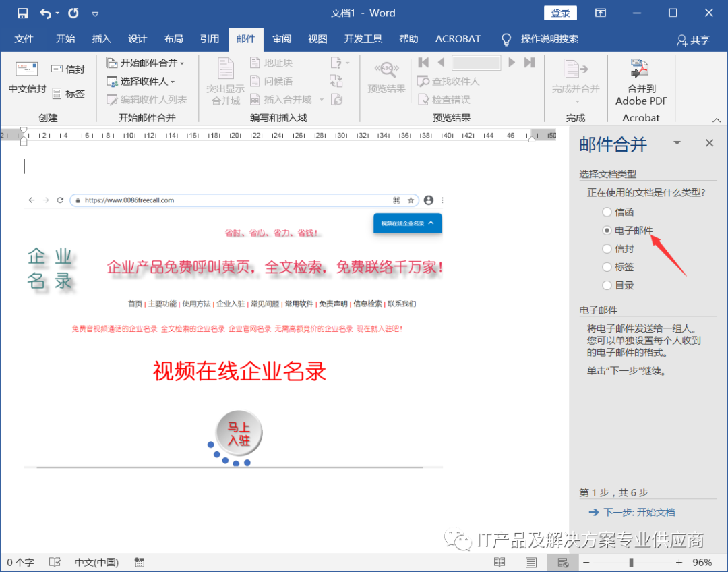Image resolution: width=728 pixels, height=572 pixels.
Task: Select the 标签 radio option in pane
Action: point(607,266)
